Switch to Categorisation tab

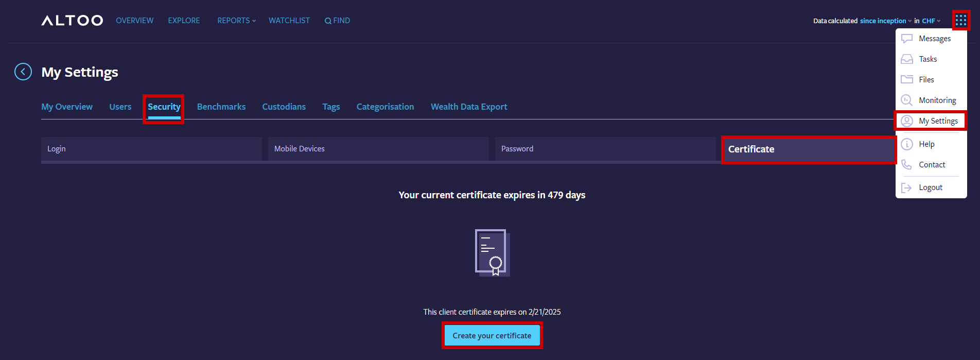pos(386,107)
